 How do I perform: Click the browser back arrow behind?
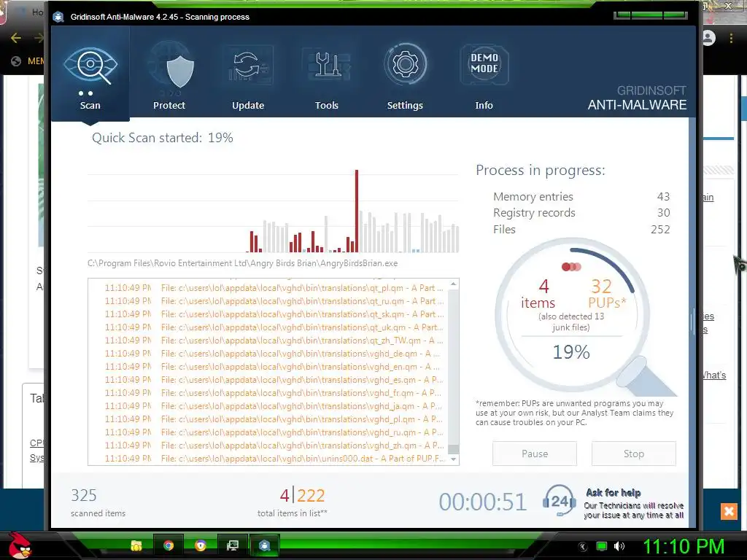click(16, 38)
